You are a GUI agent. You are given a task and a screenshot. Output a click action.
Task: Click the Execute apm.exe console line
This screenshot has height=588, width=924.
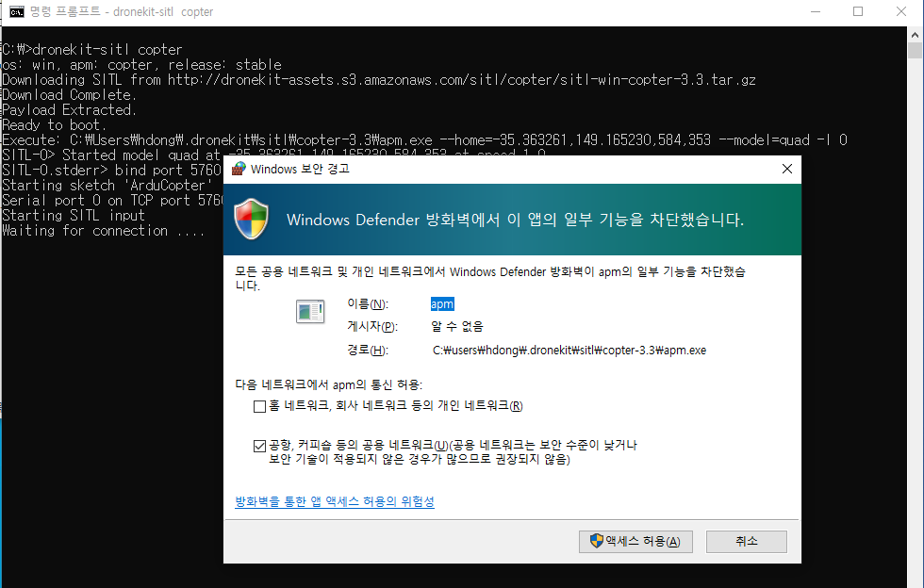click(x=424, y=140)
